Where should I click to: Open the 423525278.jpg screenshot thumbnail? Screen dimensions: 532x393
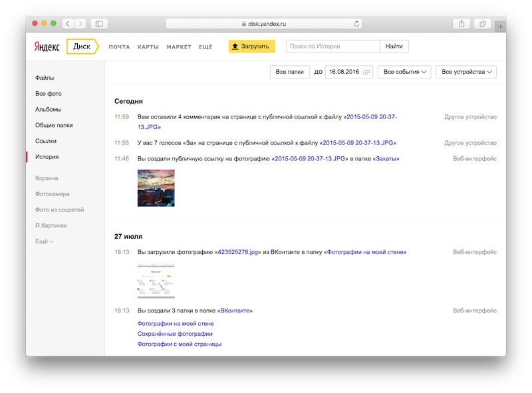tap(156, 281)
